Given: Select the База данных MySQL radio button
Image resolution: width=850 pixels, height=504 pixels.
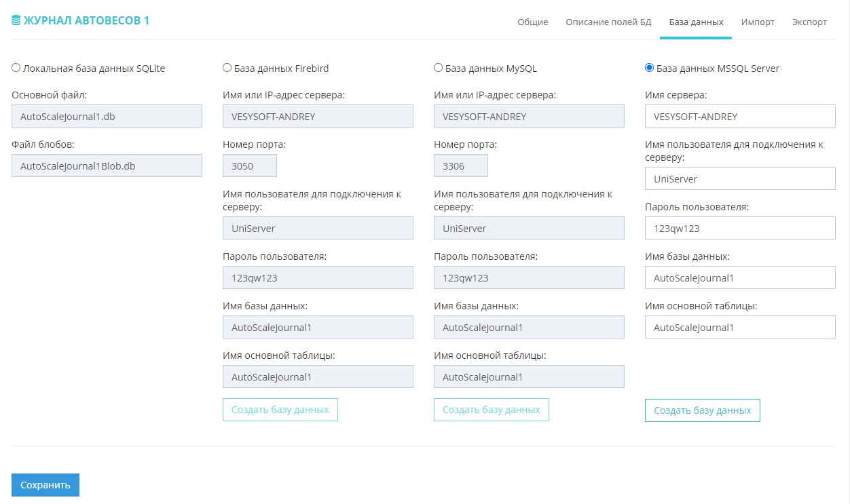Looking at the screenshot, I should [439, 68].
